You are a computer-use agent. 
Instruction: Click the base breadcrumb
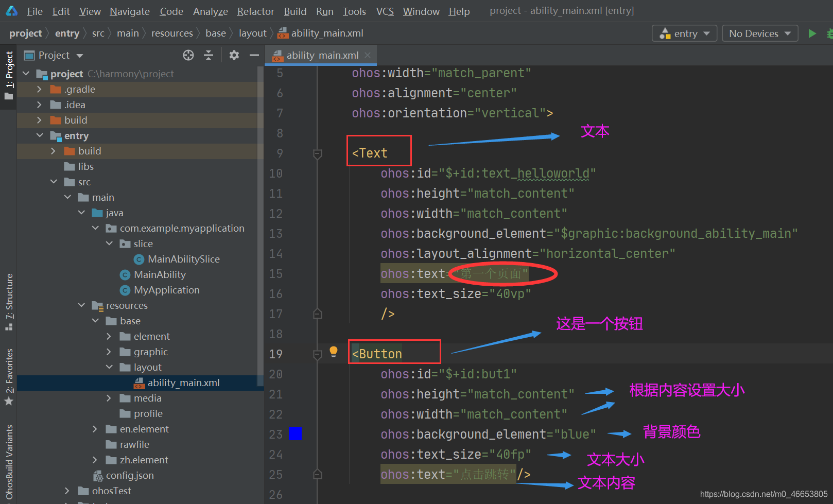pyautogui.click(x=215, y=33)
